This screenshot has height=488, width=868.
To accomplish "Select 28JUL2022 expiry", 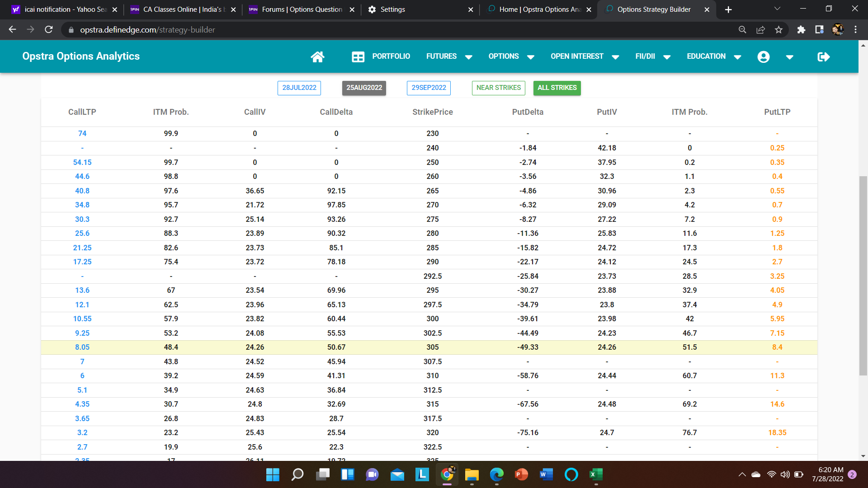I will [299, 88].
